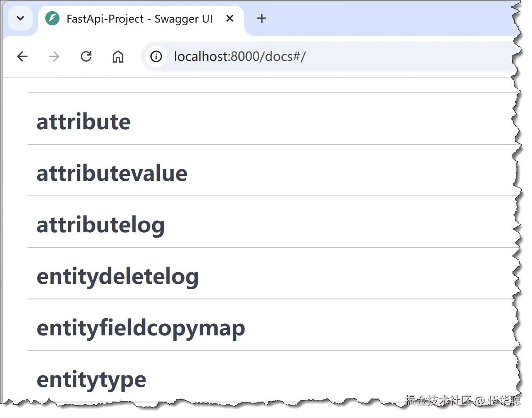
Task: Click the cropped heading above attribute
Action: click(80, 80)
